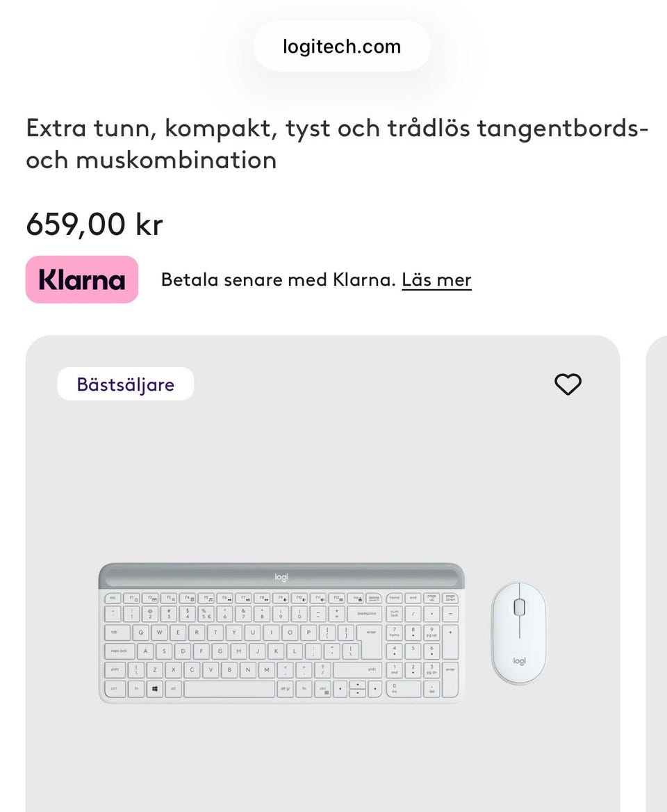Image resolution: width=667 pixels, height=812 pixels.
Task: Add product to wishlist with heart icon
Action: tap(568, 384)
